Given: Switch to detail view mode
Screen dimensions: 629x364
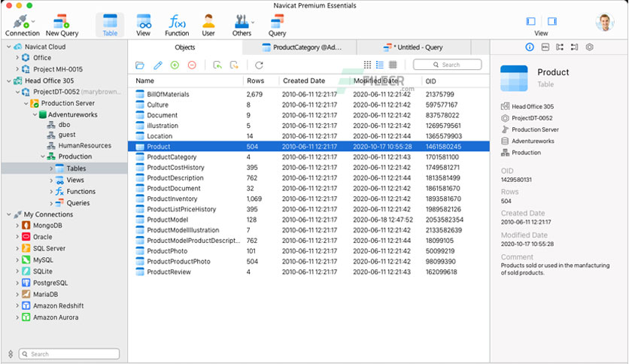Looking at the screenshot, I should 393,65.
